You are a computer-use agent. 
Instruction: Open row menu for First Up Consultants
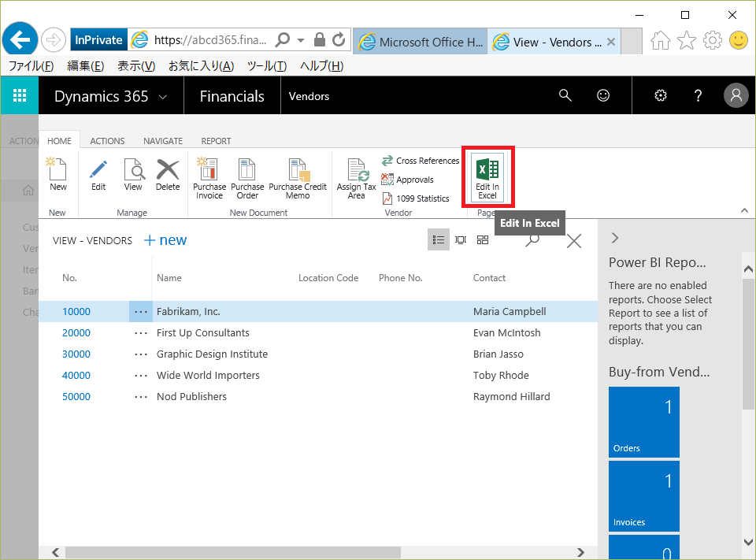[x=141, y=333]
